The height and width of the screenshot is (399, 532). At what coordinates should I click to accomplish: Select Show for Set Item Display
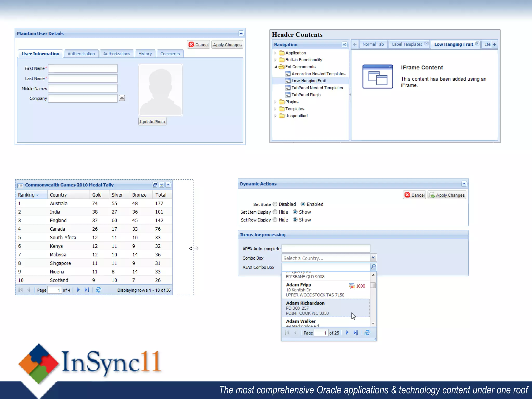295,212
